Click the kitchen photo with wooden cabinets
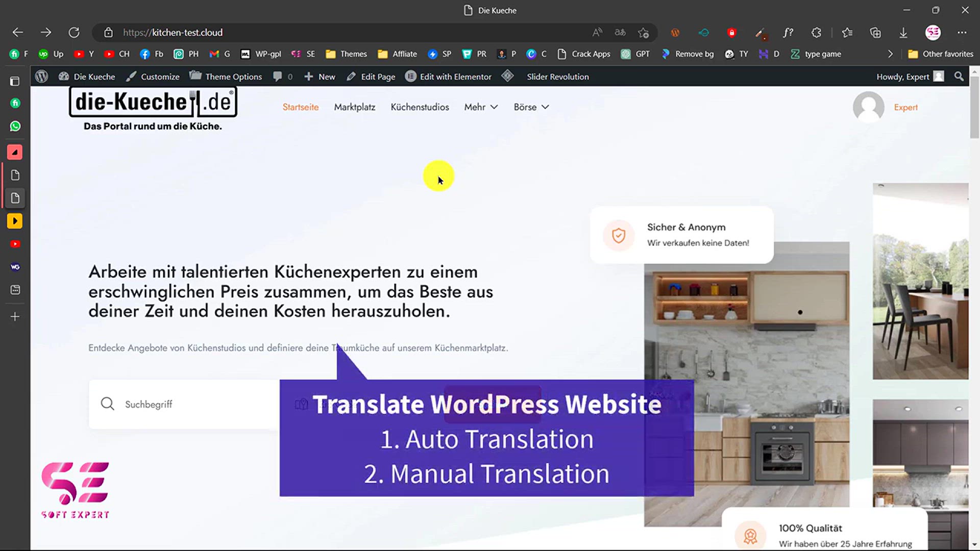This screenshot has height=551, width=980. click(747, 384)
